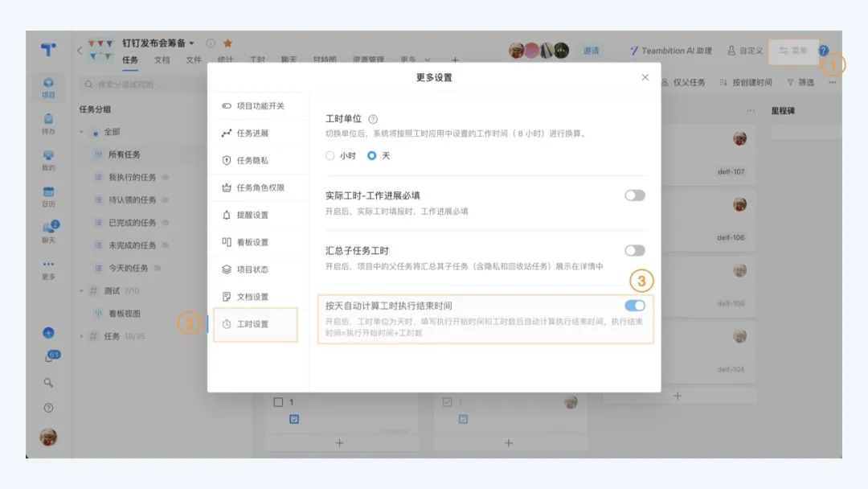Click the member avatars group in the header
The height and width of the screenshot is (489, 868).
538,51
